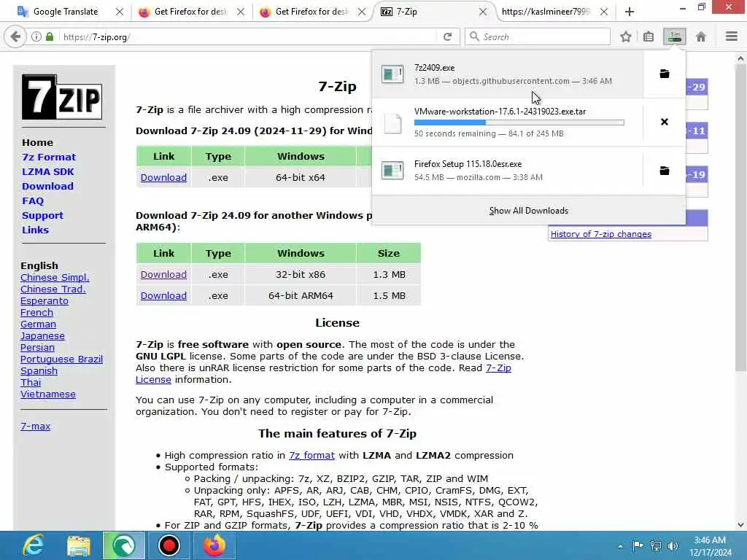Image resolution: width=747 pixels, height=560 pixels.
Task: Switch language to Esperanto
Action: [44, 301]
